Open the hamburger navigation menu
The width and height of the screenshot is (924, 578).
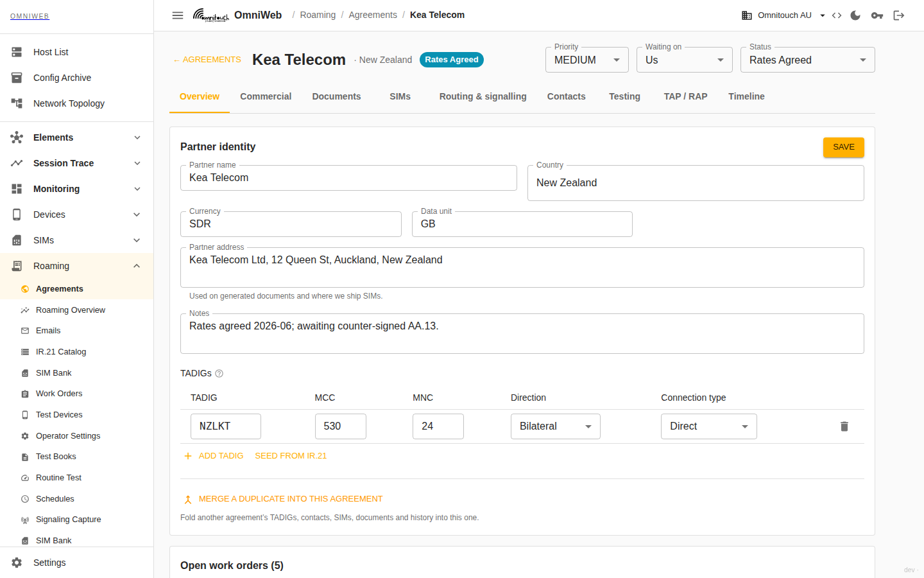click(178, 15)
